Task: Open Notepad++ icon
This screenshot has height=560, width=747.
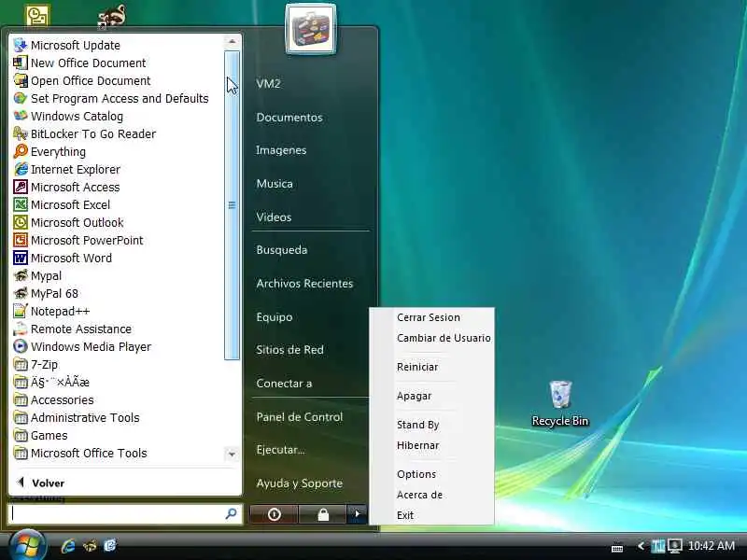Action: [x=21, y=311]
